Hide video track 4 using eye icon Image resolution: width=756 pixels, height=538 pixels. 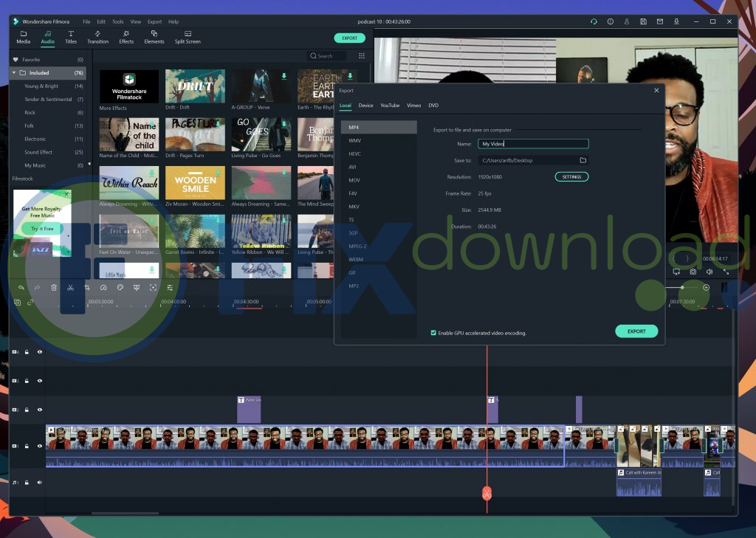point(40,352)
